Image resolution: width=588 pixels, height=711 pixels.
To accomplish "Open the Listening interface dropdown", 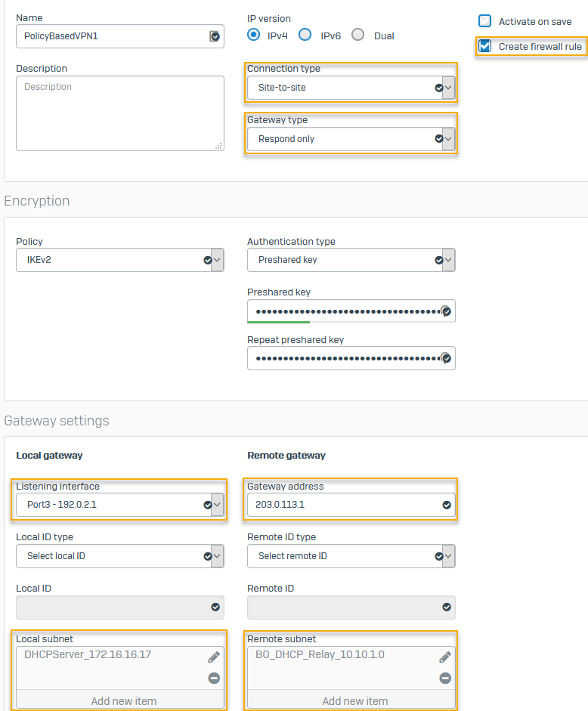I will point(119,505).
